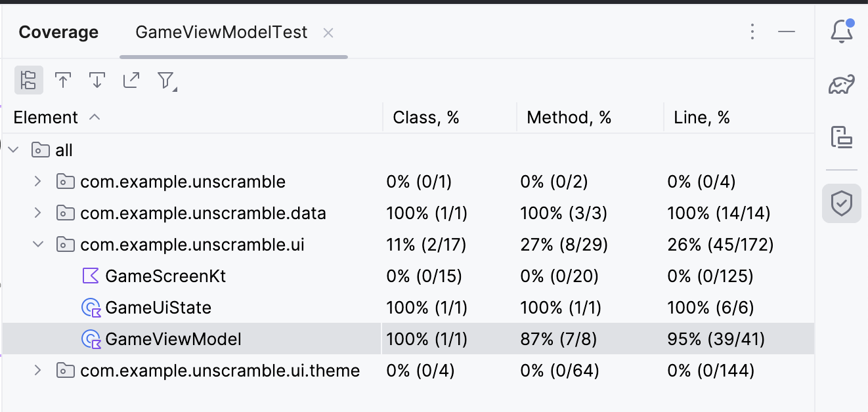Open the three-dot options menu
The image size is (868, 412).
[752, 32]
